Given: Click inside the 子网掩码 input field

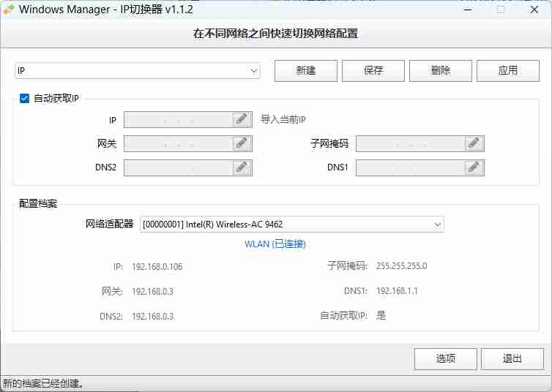Looking at the screenshot, I should [410, 143].
